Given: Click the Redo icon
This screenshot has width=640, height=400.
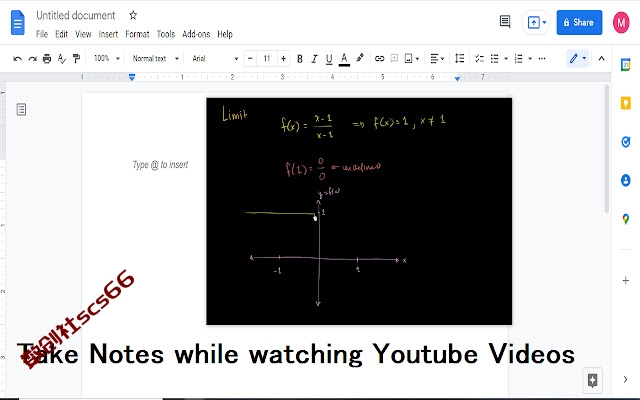Looking at the screenshot, I should [32, 59].
